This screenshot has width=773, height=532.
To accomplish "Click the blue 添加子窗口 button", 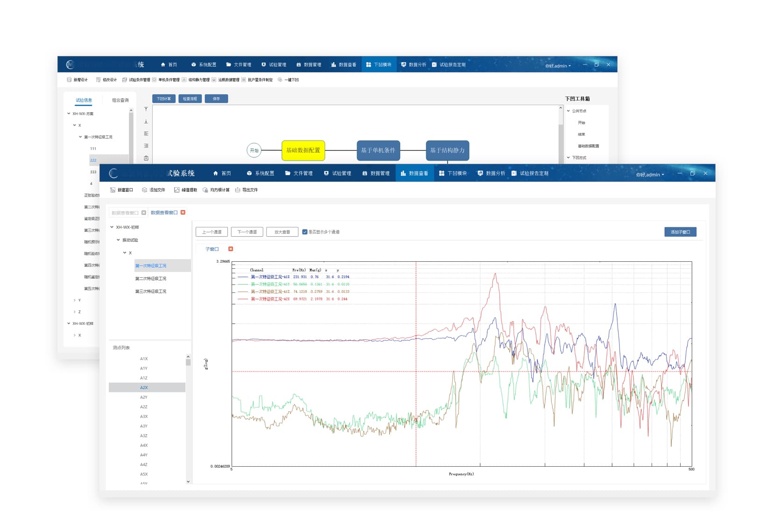I will coord(680,232).
